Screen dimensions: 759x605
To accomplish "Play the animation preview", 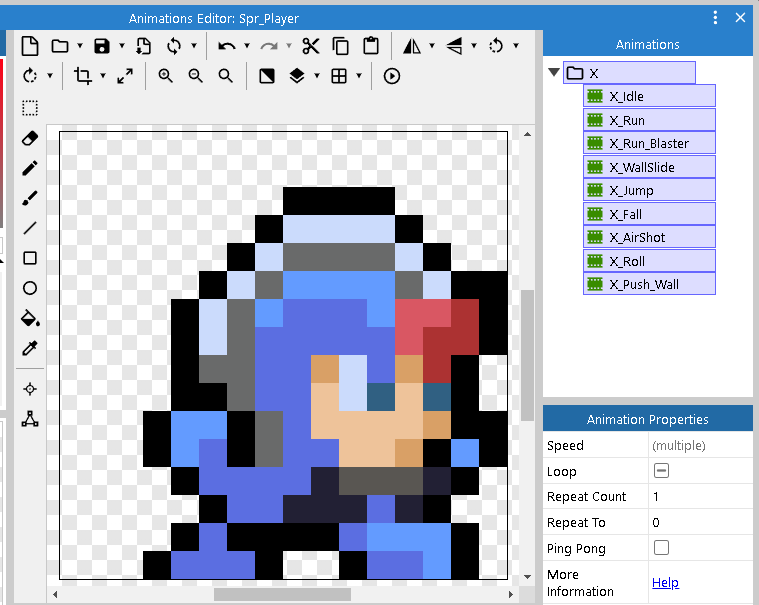I will [x=392, y=76].
